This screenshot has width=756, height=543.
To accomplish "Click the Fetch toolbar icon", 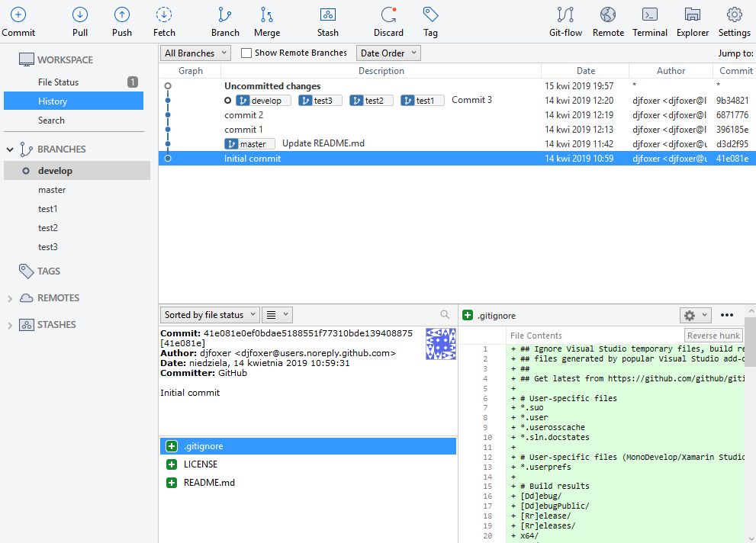I will pyautogui.click(x=164, y=15).
